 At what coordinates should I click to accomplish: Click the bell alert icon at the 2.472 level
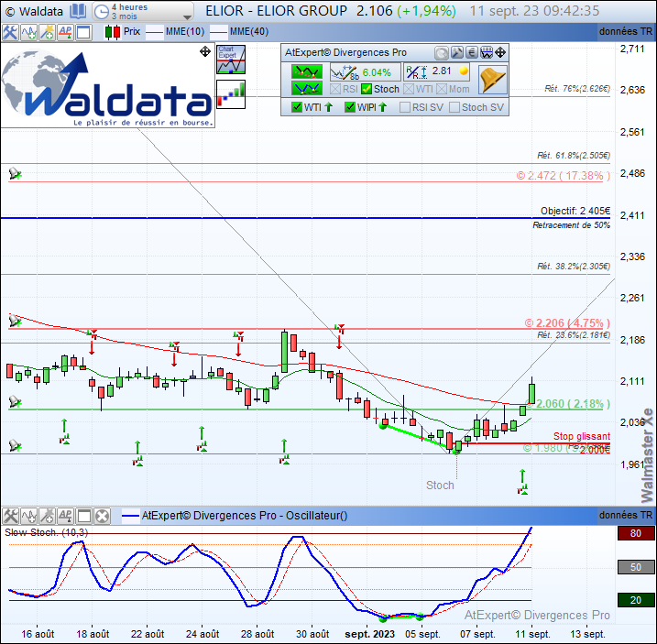[x=15, y=173]
